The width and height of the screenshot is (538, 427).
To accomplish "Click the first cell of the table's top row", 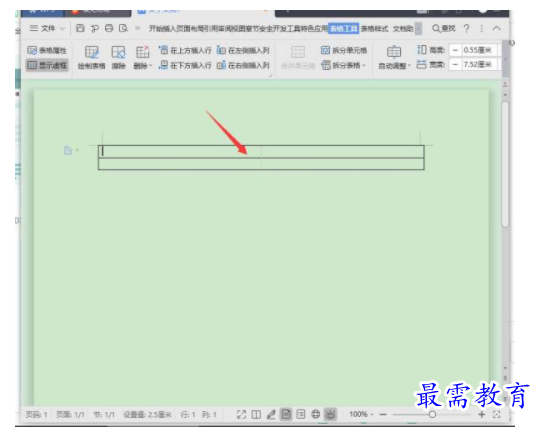I will tap(179, 151).
